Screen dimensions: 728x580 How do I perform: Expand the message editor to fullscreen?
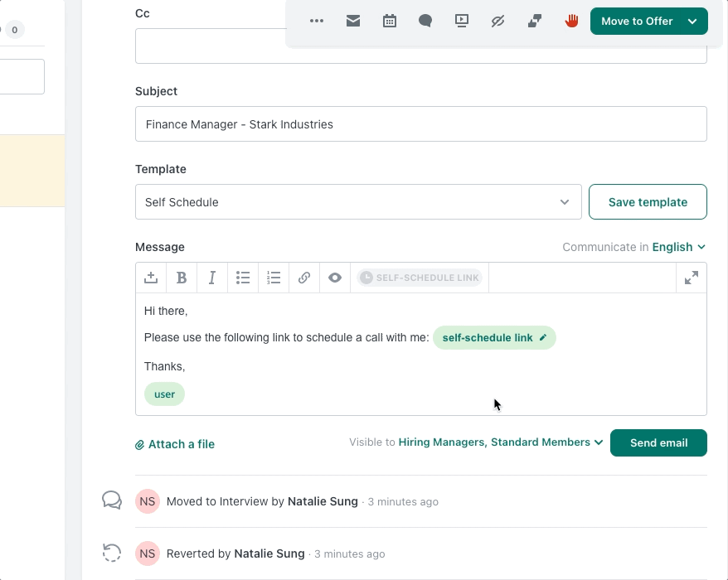692,278
